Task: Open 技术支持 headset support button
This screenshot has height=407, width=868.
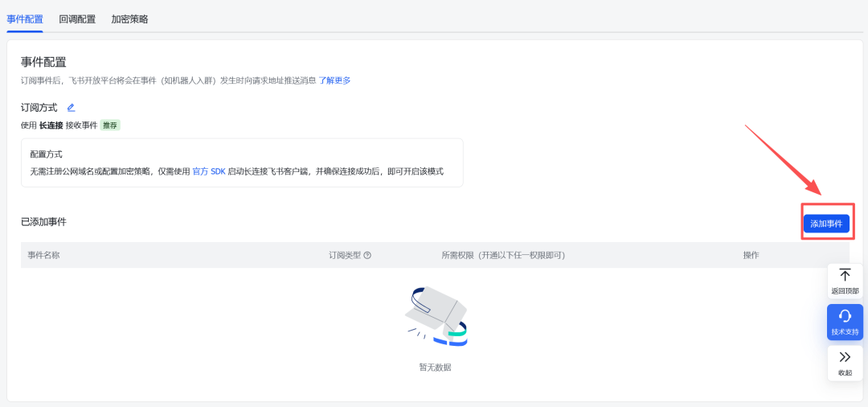Action: 845,323
